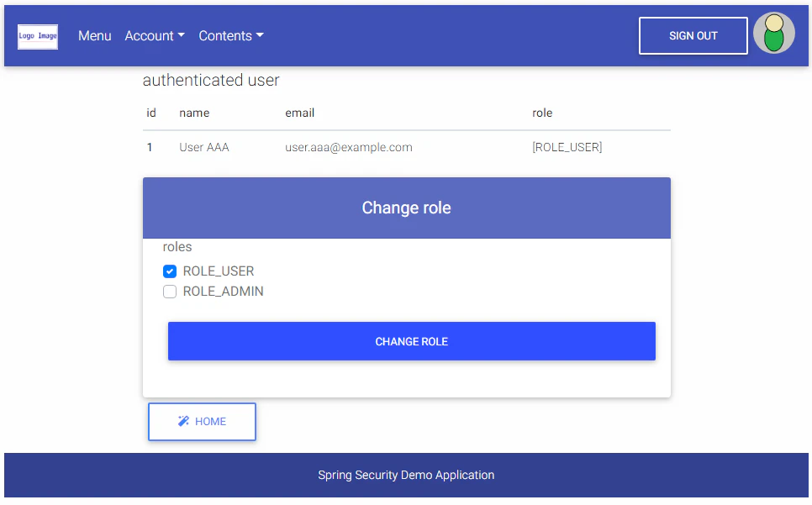This screenshot has width=812, height=505.
Task: Click the roles field label
Action: tap(177, 247)
